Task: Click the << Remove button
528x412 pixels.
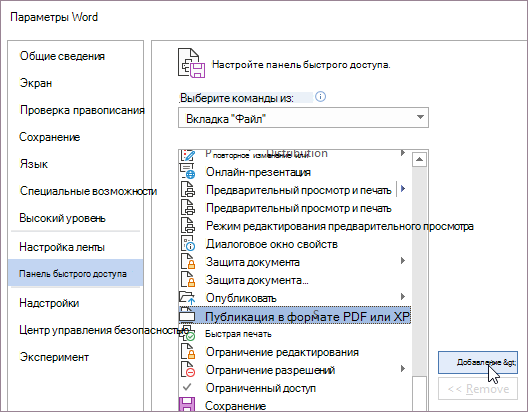Action: pyautogui.click(x=477, y=389)
